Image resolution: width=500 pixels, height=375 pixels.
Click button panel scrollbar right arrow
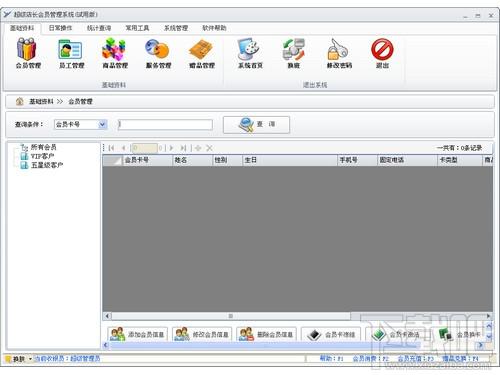480,345
